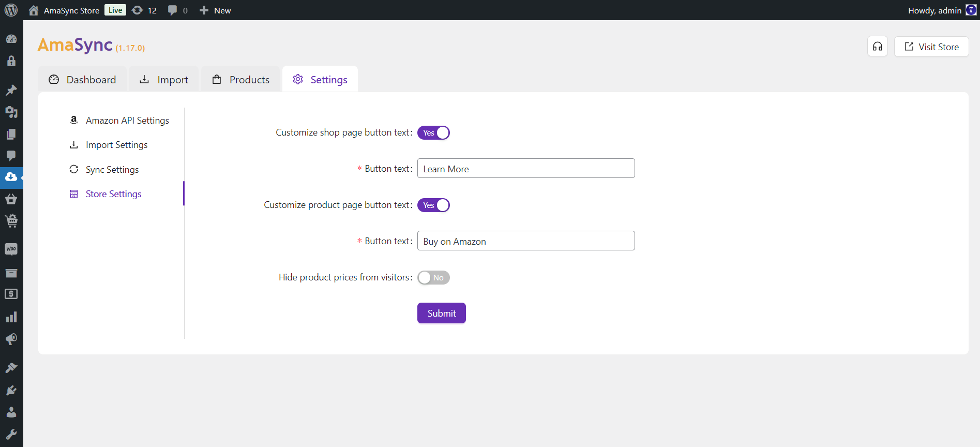
Task: Click the New content button in admin bar
Action: [x=215, y=10]
